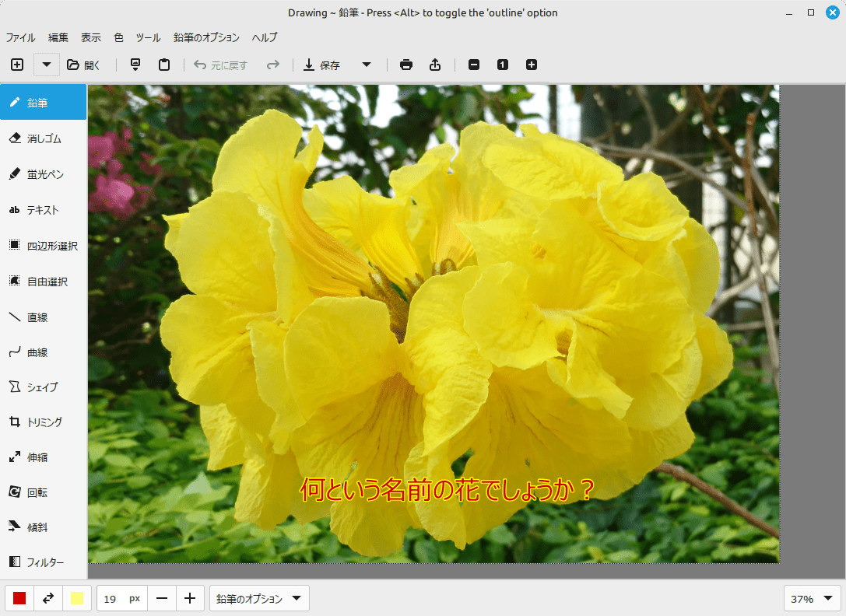Click 元に戻す undo button
The image size is (846, 616).
221,65
